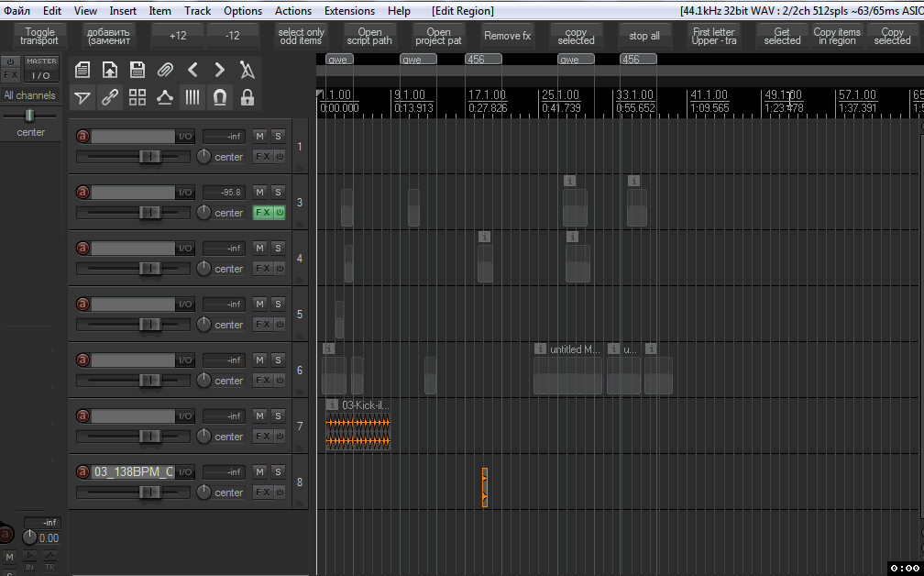
Task: Click the record arm icon on track 1
Action: [x=83, y=136]
